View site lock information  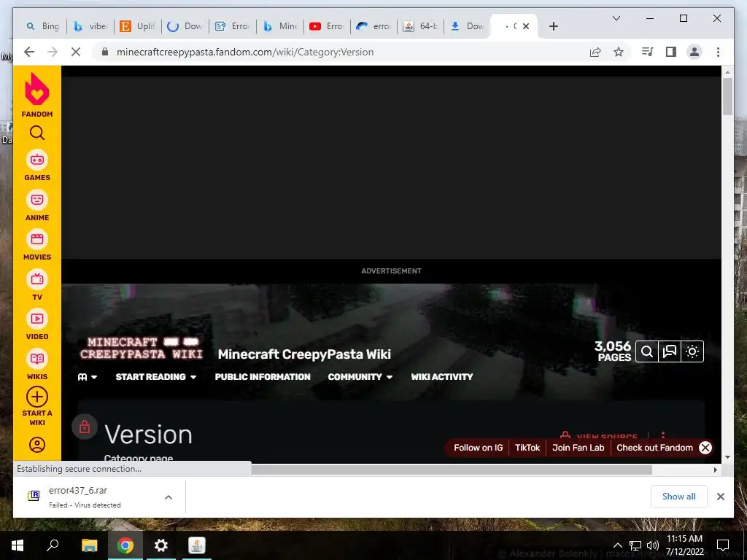(x=105, y=52)
